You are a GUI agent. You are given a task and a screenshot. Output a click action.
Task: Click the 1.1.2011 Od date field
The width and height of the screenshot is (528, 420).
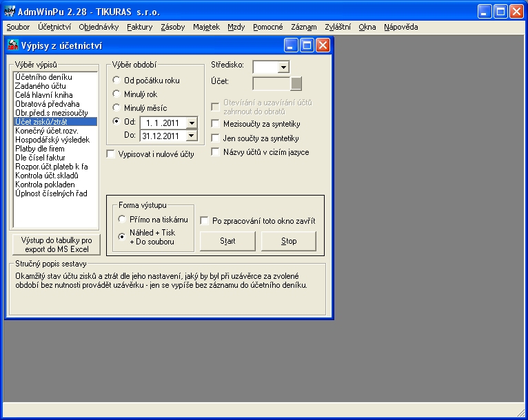click(x=163, y=123)
